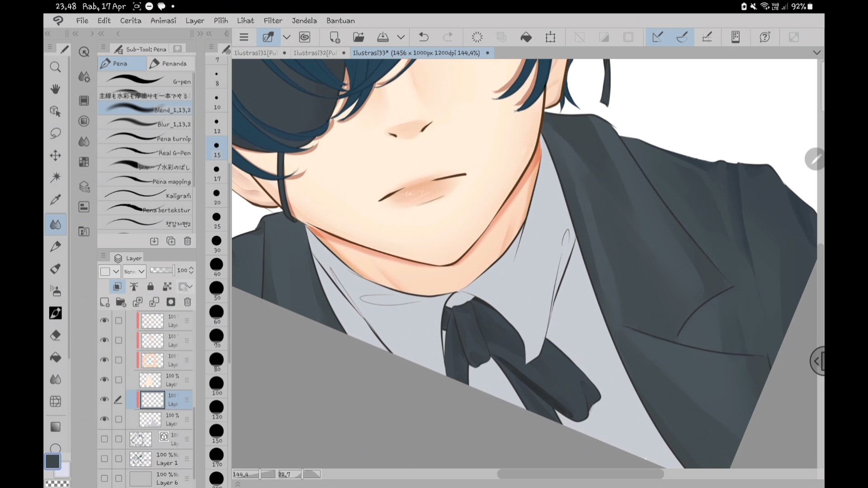Select the Lasso selection tool
The height and width of the screenshot is (488, 868).
[x=55, y=133]
